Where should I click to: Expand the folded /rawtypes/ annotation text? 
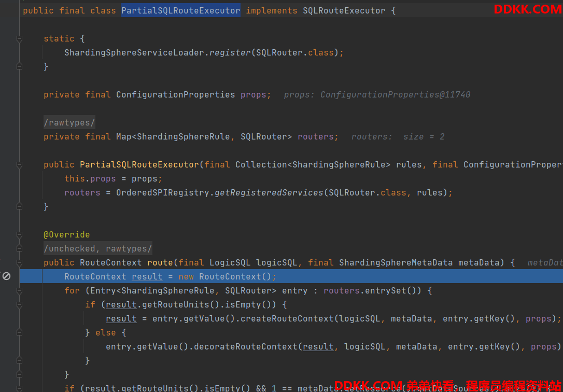69,123
